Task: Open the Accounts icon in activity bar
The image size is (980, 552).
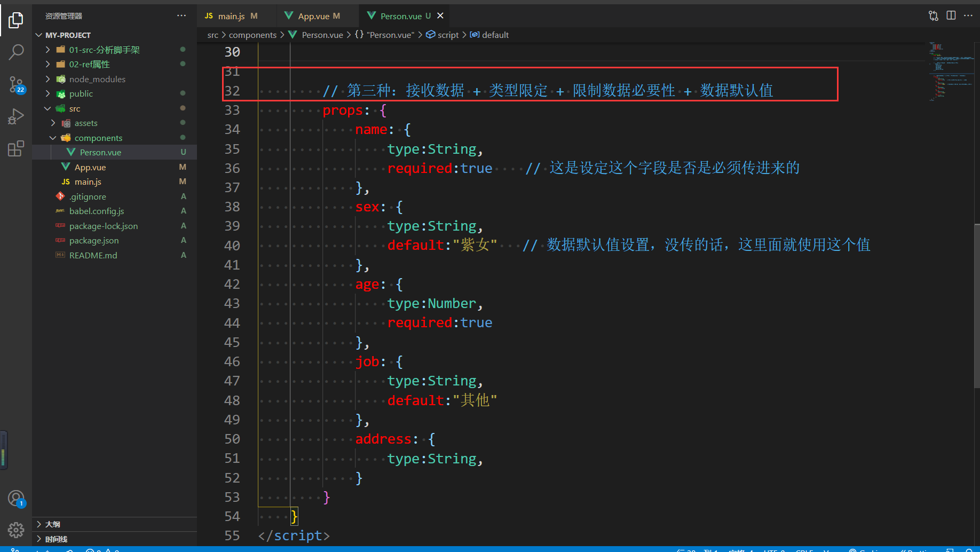Action: click(16, 499)
